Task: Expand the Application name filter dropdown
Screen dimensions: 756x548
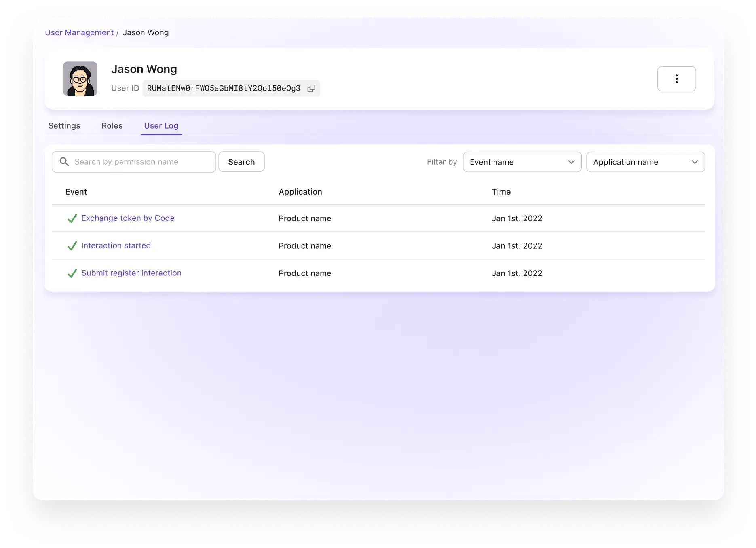Action: (645, 162)
